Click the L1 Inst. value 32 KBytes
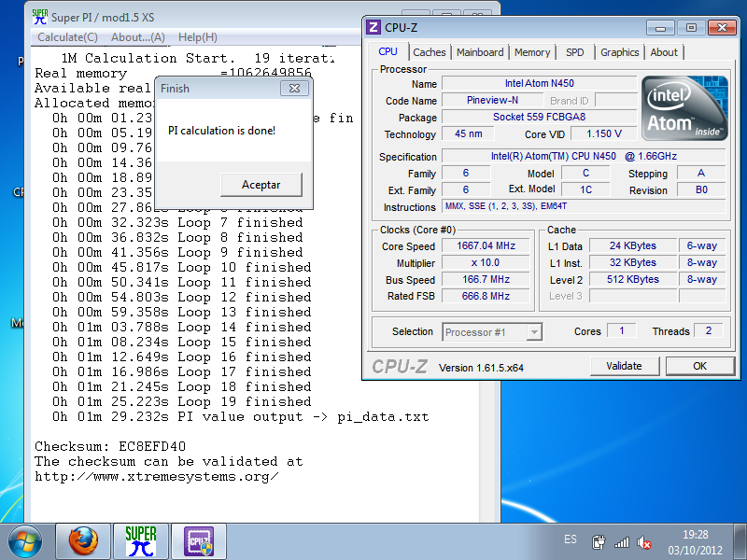 tap(633, 262)
